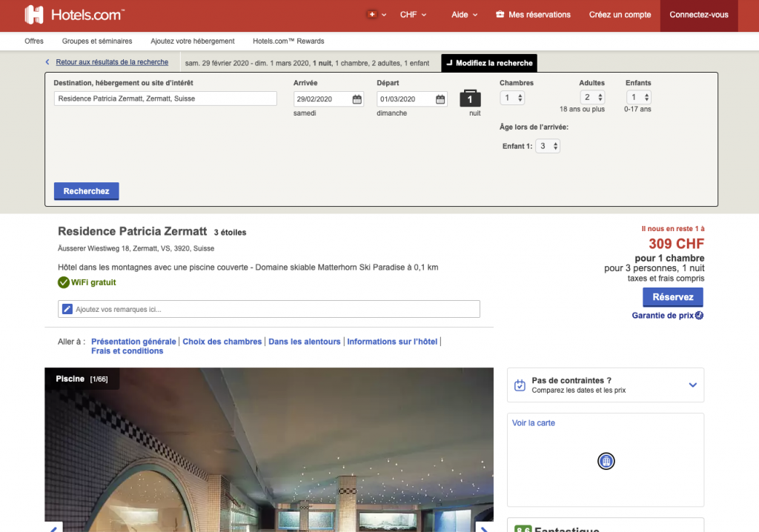Click the green WiFi gratuit checkmark icon
Image resolution: width=759 pixels, height=532 pixels.
click(64, 282)
